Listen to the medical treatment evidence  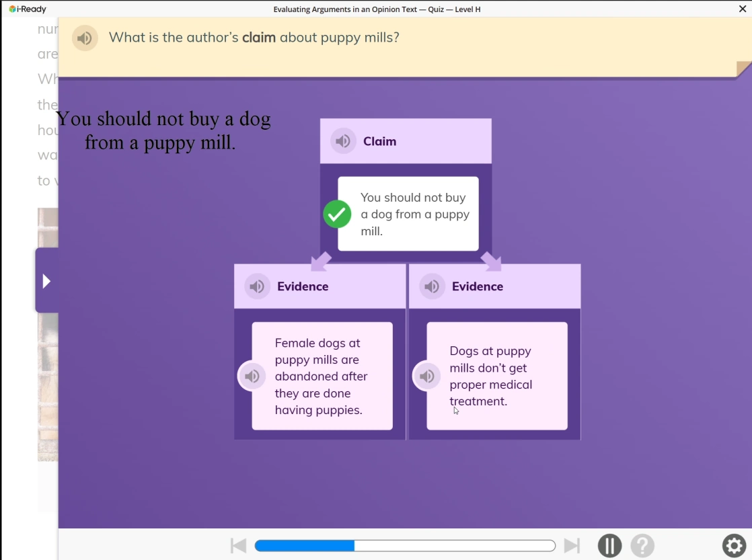[x=426, y=376]
